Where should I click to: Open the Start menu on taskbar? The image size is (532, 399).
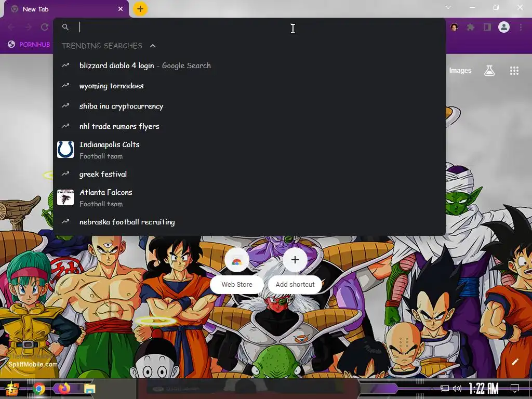[12, 389]
